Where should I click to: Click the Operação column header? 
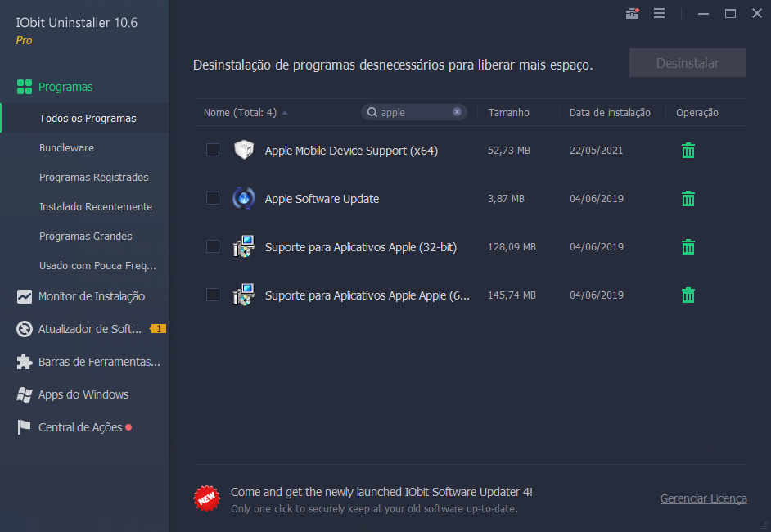(x=697, y=113)
